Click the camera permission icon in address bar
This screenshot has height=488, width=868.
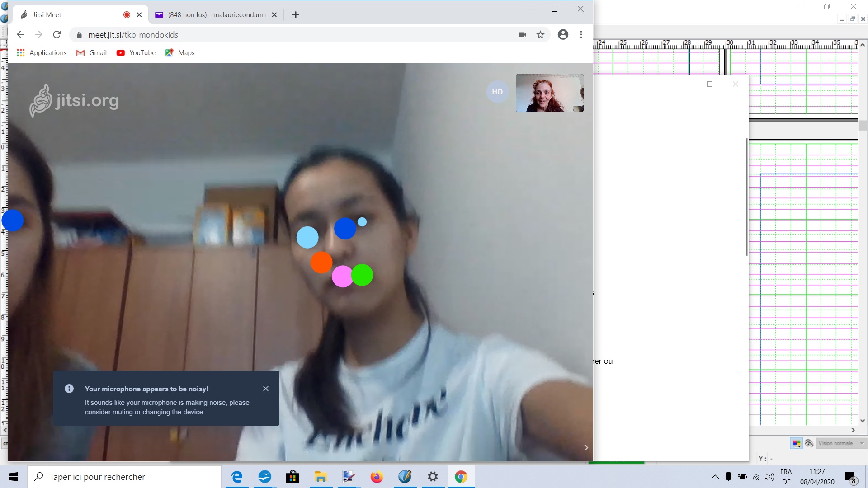522,35
